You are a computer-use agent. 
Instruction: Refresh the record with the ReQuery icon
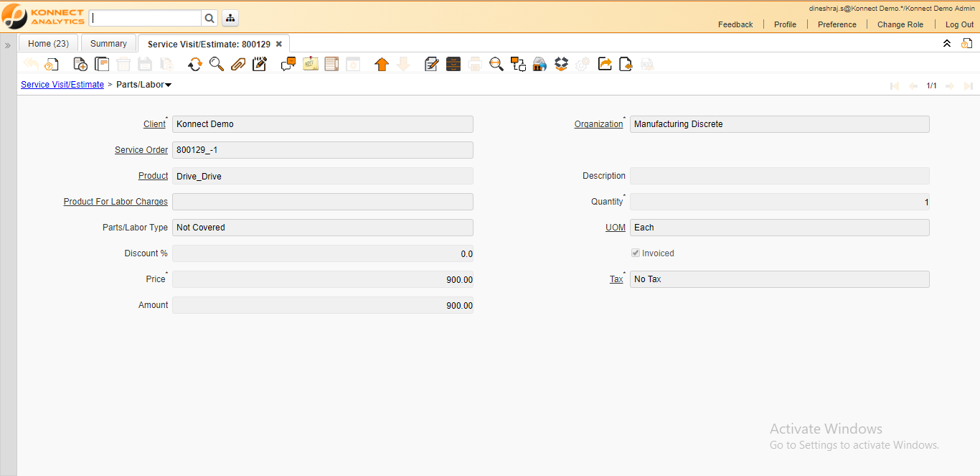pos(195,65)
